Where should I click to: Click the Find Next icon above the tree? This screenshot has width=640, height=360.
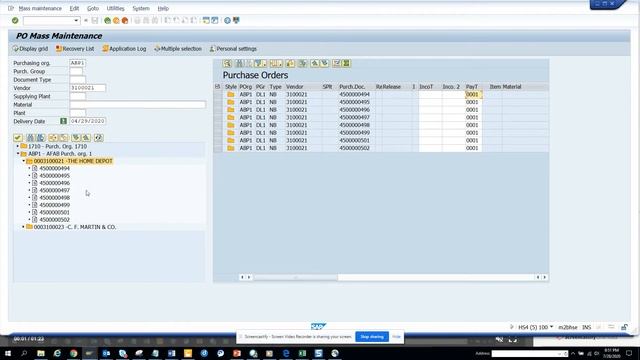click(x=40, y=138)
